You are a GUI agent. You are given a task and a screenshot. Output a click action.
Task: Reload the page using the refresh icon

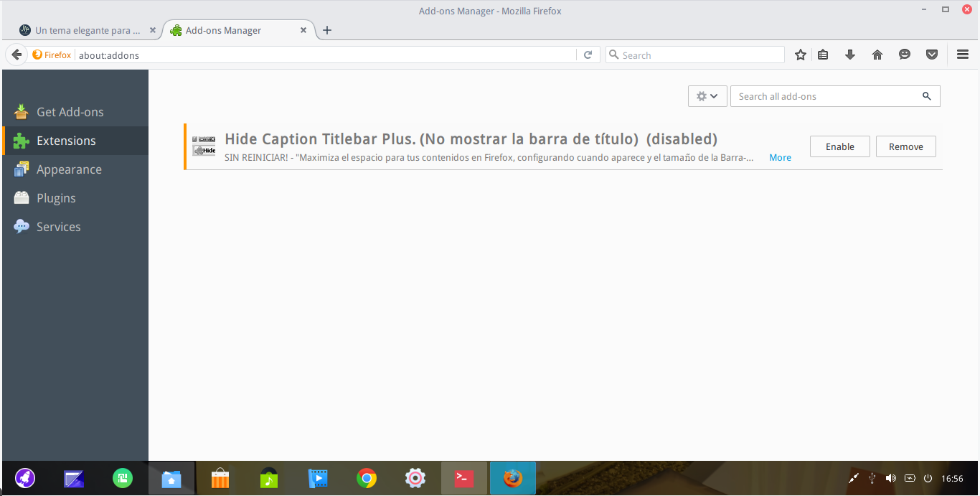coord(588,55)
